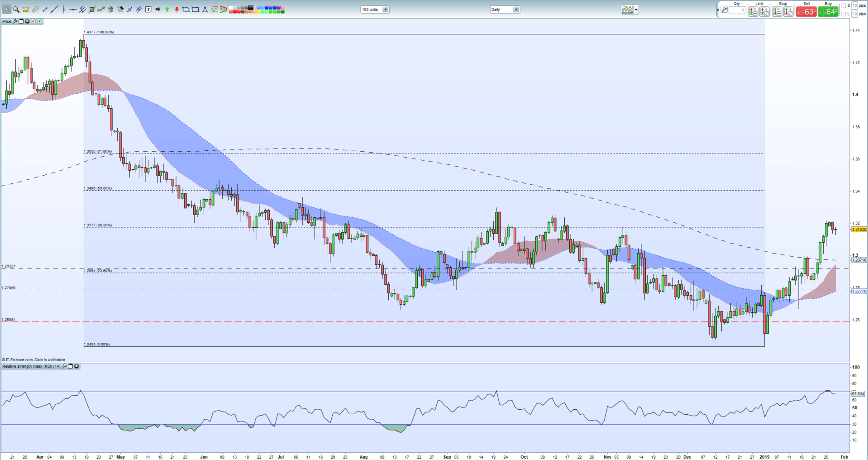Open drawing object settings tools icon

click(x=120, y=10)
